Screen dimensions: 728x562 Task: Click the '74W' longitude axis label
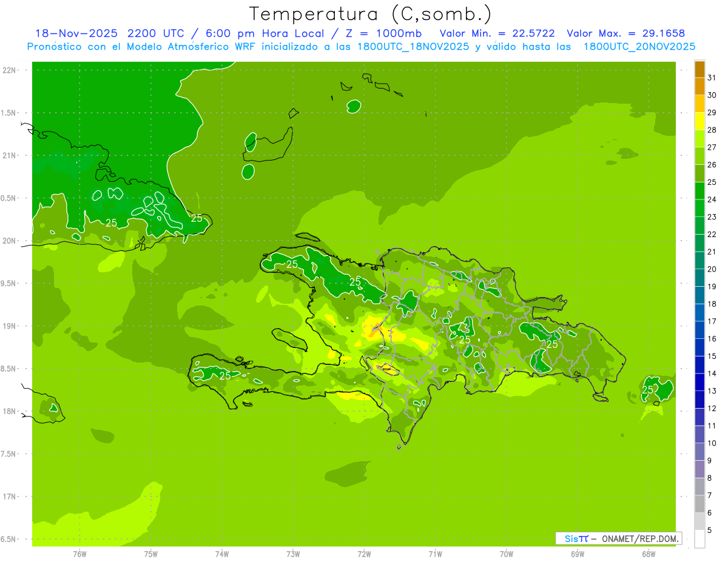(x=222, y=554)
